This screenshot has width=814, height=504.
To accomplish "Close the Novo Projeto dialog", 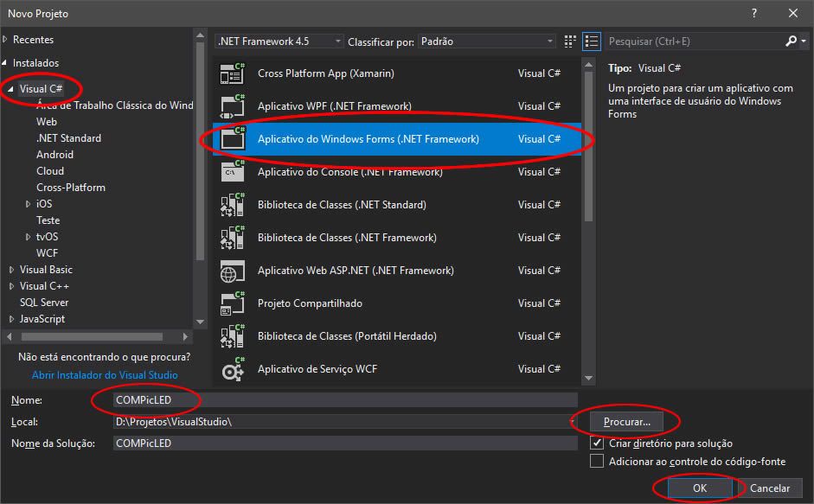I will (x=792, y=14).
